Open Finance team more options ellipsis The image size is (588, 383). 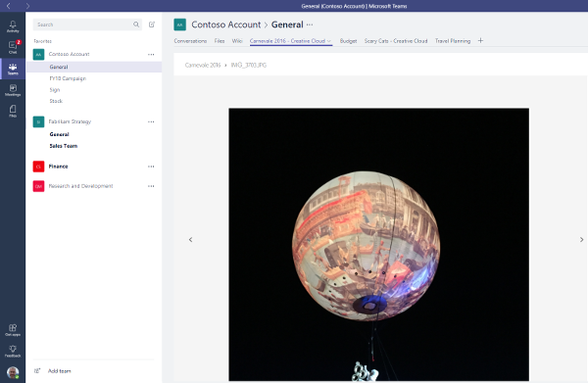(x=151, y=167)
